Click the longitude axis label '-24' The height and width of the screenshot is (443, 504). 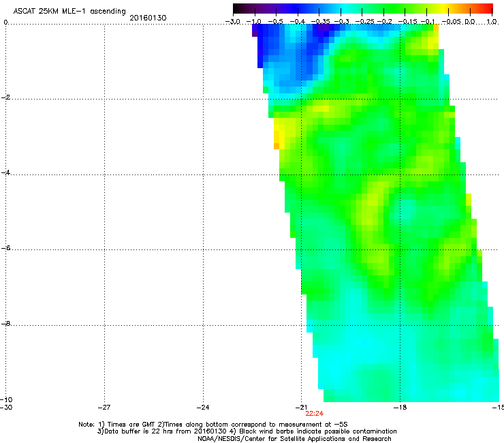pos(203,408)
